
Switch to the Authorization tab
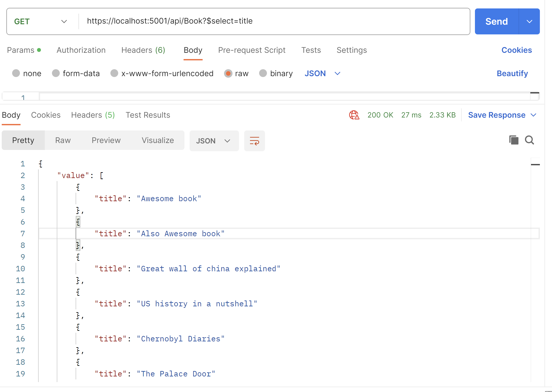coord(81,50)
